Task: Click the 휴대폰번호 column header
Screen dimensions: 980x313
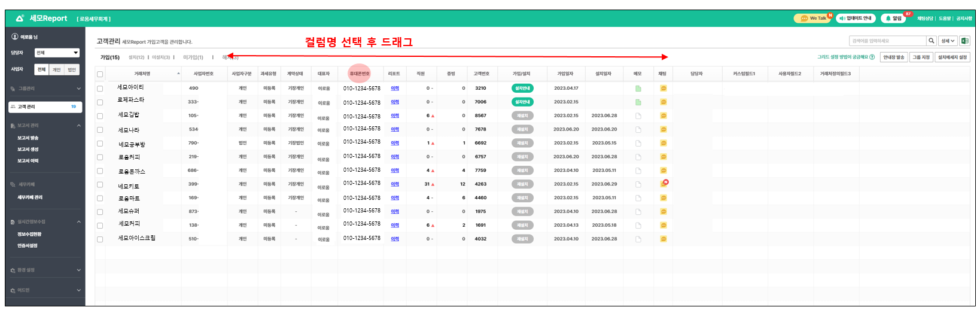Action: click(360, 74)
